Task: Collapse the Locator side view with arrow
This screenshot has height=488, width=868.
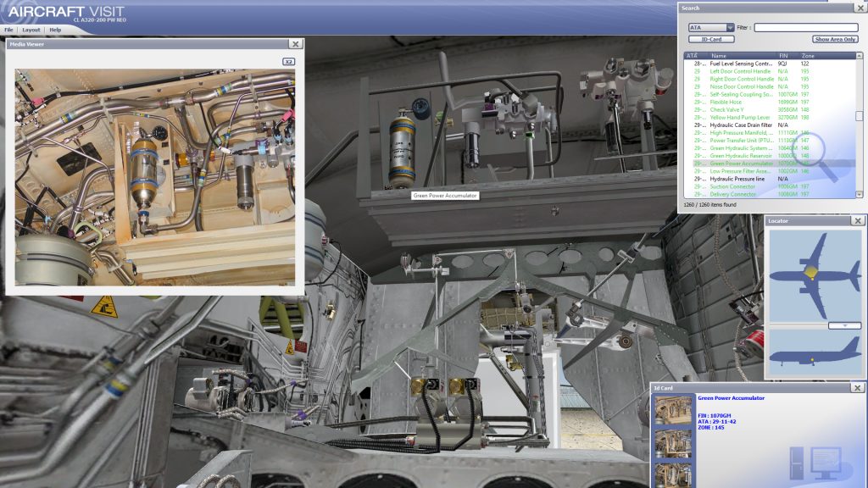Action: (x=845, y=326)
